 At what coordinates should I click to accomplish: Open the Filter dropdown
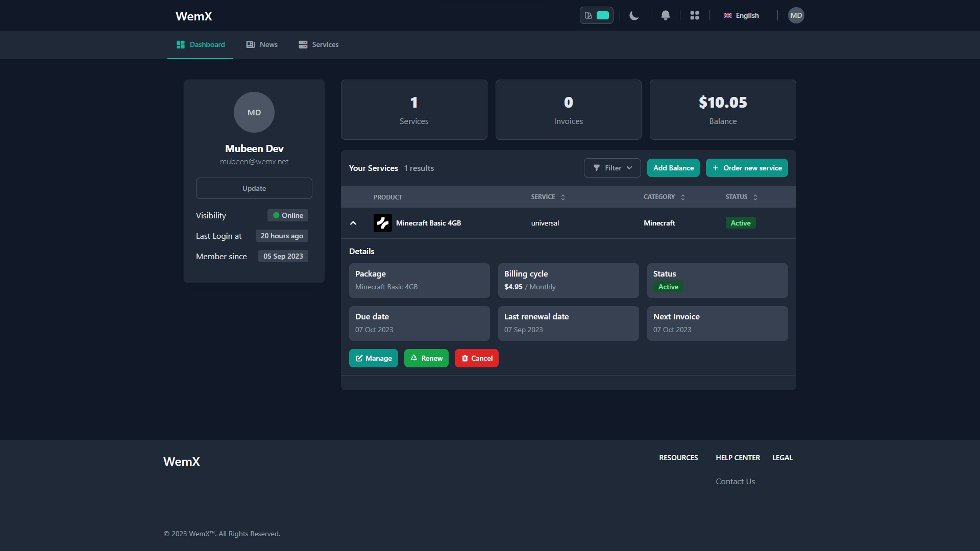[x=612, y=168]
